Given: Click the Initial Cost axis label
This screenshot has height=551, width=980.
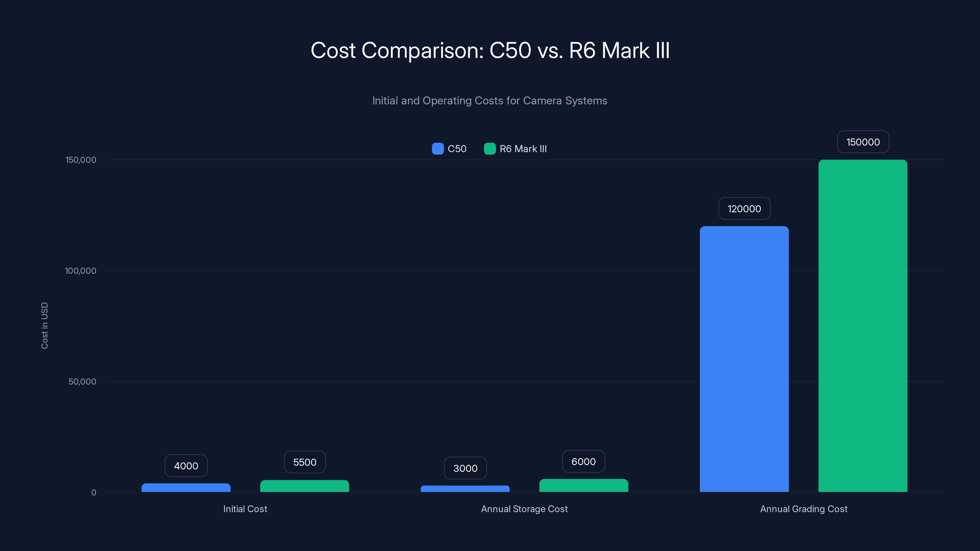Looking at the screenshot, I should (245, 509).
